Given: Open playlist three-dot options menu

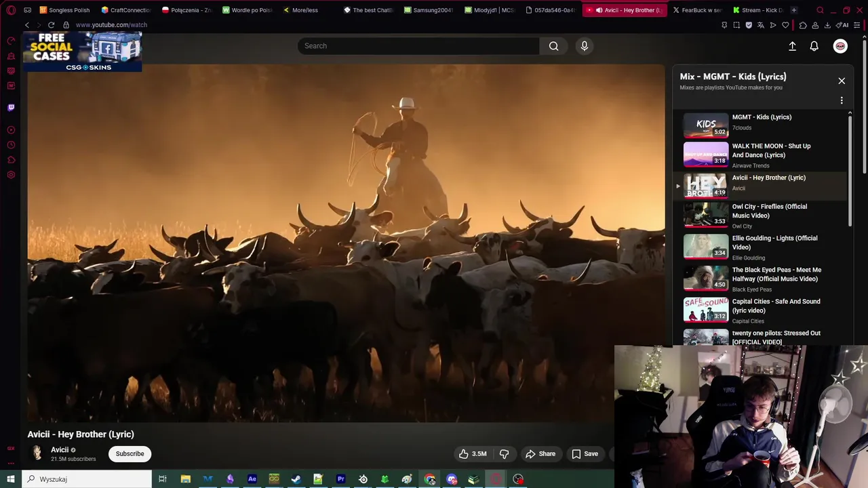Looking at the screenshot, I should click(x=842, y=100).
